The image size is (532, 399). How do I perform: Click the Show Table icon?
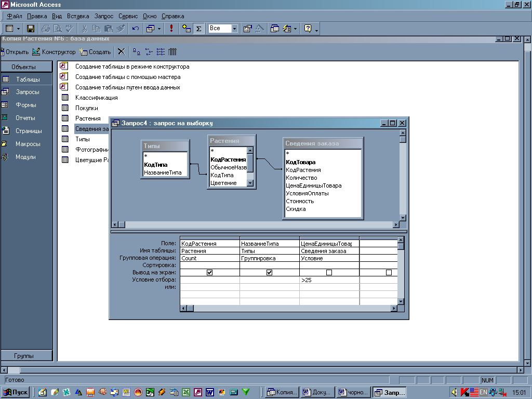(x=187, y=29)
